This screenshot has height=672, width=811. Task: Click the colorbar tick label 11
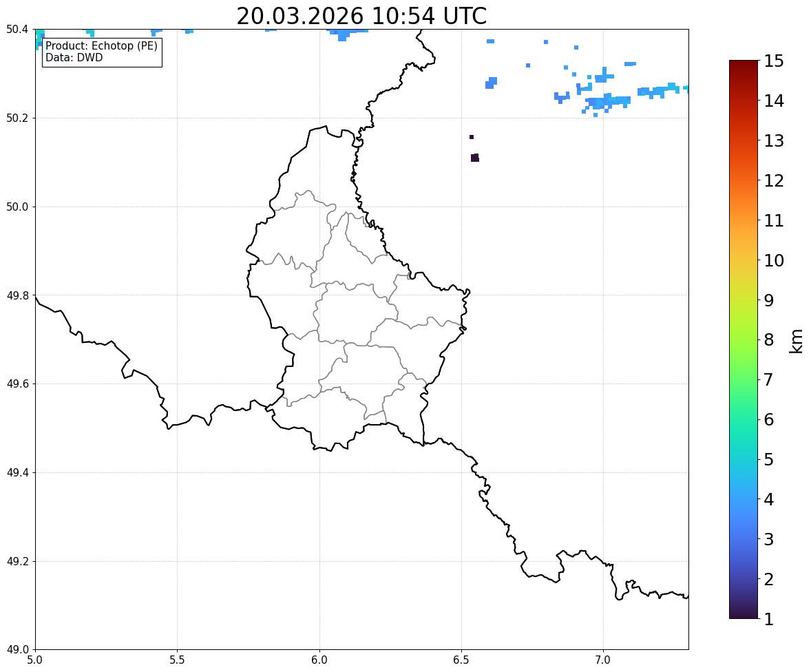[774, 220]
